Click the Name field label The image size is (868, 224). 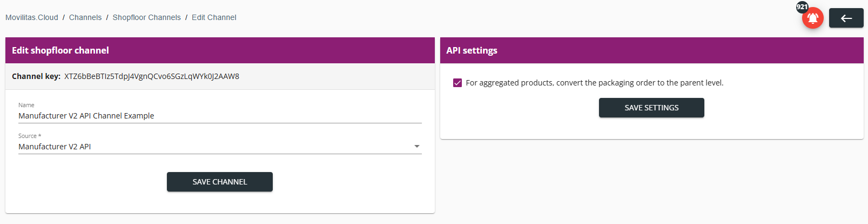pyautogui.click(x=26, y=105)
